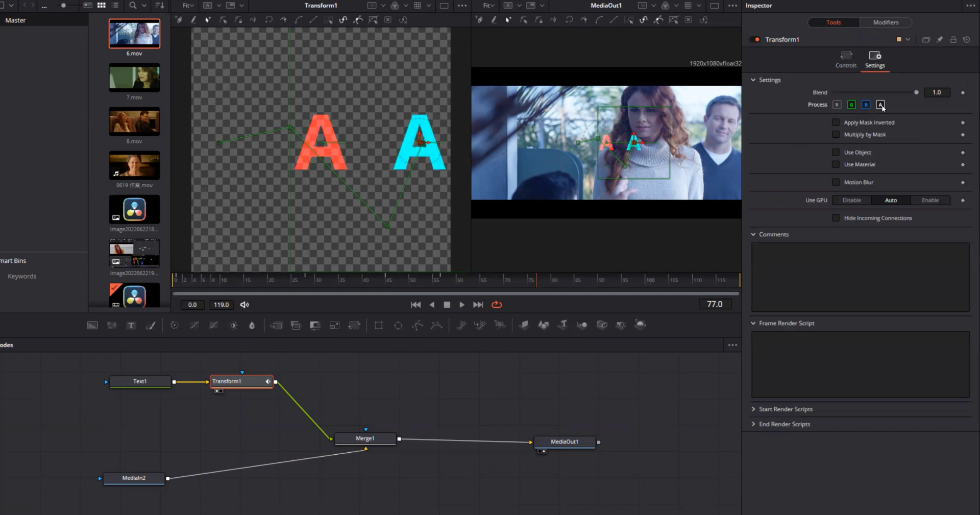
Task: Enable the Motion Blur checkbox
Action: (x=836, y=182)
